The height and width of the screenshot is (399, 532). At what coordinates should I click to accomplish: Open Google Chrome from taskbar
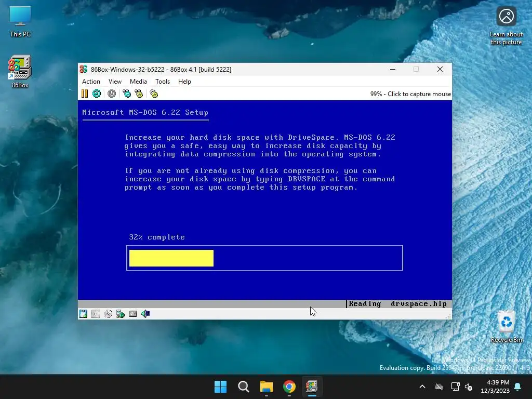(x=289, y=387)
